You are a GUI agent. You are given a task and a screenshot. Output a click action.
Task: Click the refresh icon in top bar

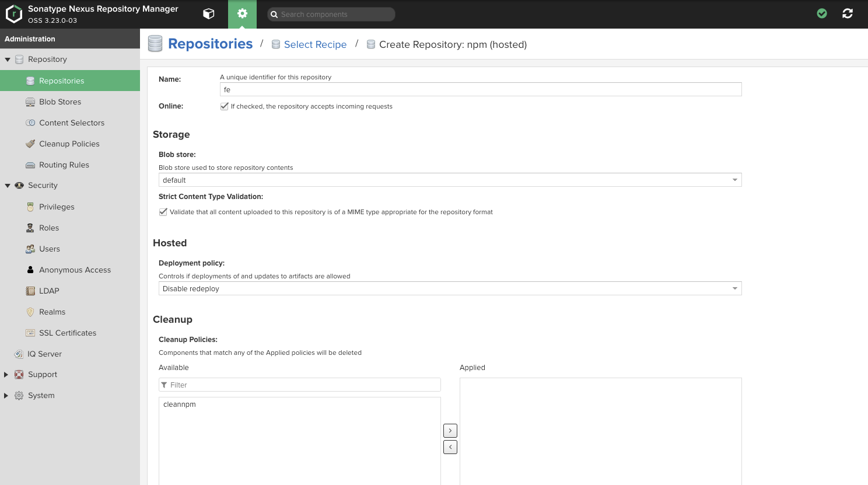(848, 13)
